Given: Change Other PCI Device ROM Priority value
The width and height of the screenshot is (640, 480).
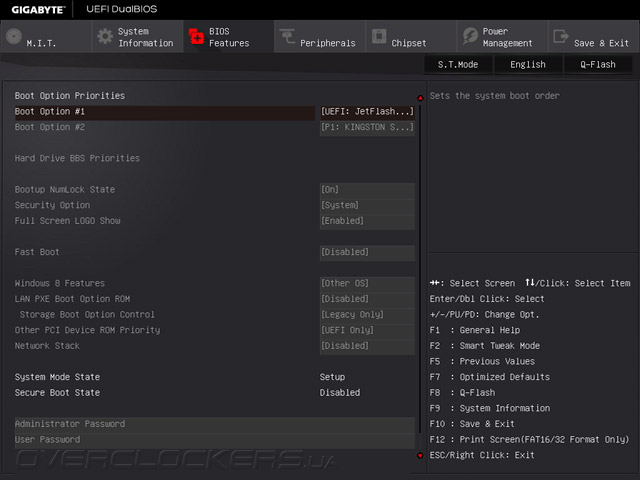Looking at the screenshot, I should pos(367,330).
